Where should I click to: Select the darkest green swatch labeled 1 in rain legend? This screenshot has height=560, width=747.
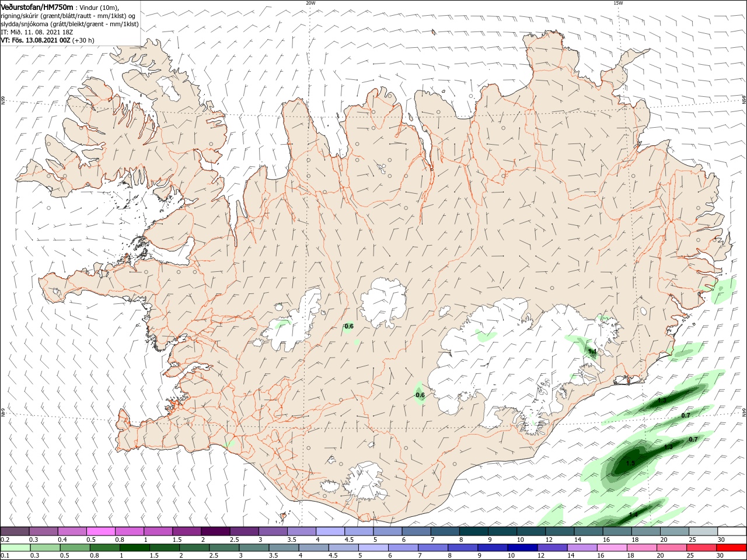click(134, 548)
